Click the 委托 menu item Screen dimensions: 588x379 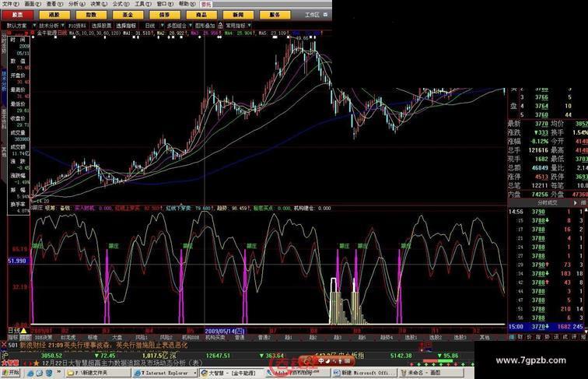(x=206, y=4)
